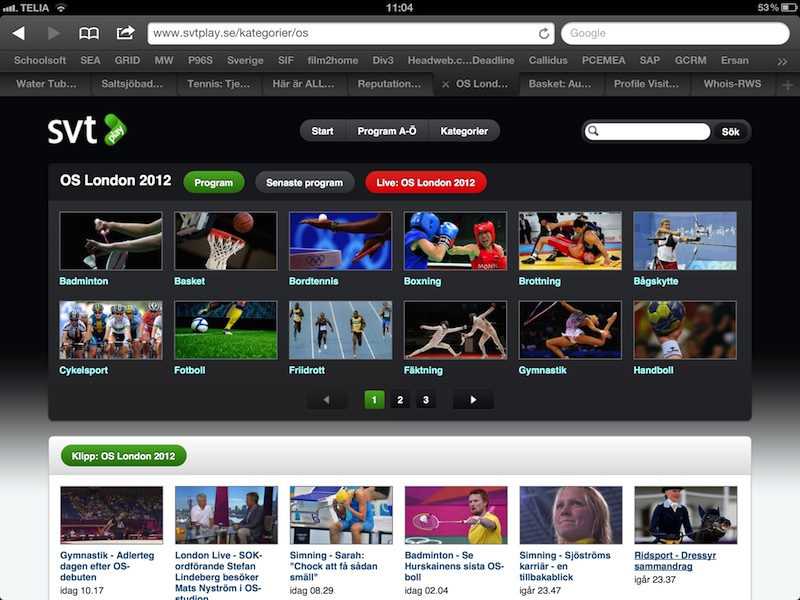Select page 1 of pagination

(x=374, y=399)
